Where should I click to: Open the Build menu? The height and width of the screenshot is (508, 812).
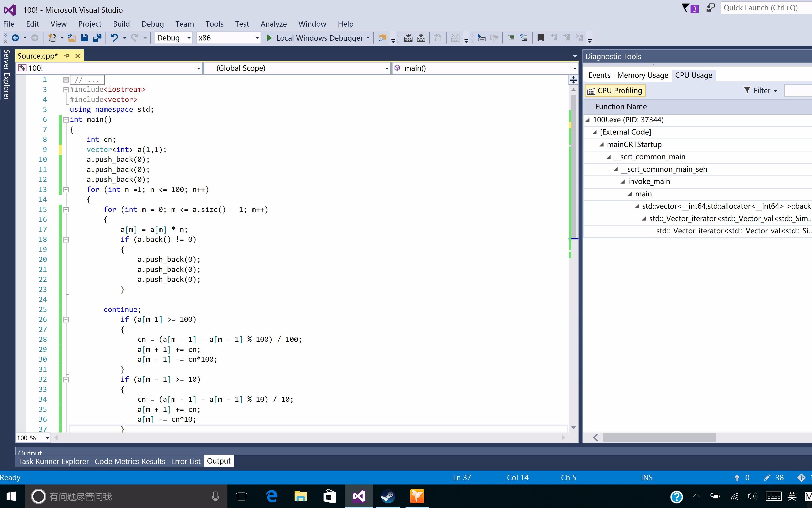point(121,24)
